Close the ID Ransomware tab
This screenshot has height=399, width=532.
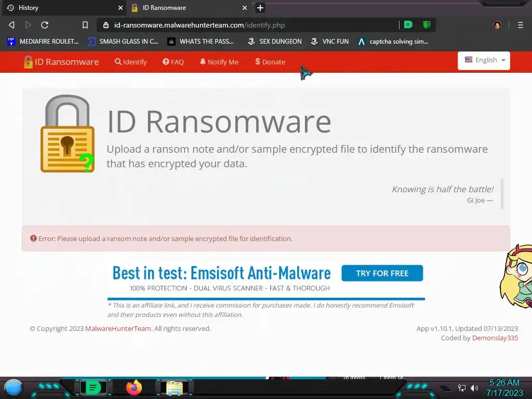(x=245, y=8)
